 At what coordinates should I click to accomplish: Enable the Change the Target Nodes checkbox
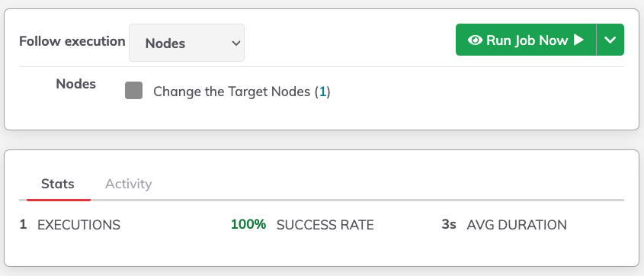pos(134,91)
